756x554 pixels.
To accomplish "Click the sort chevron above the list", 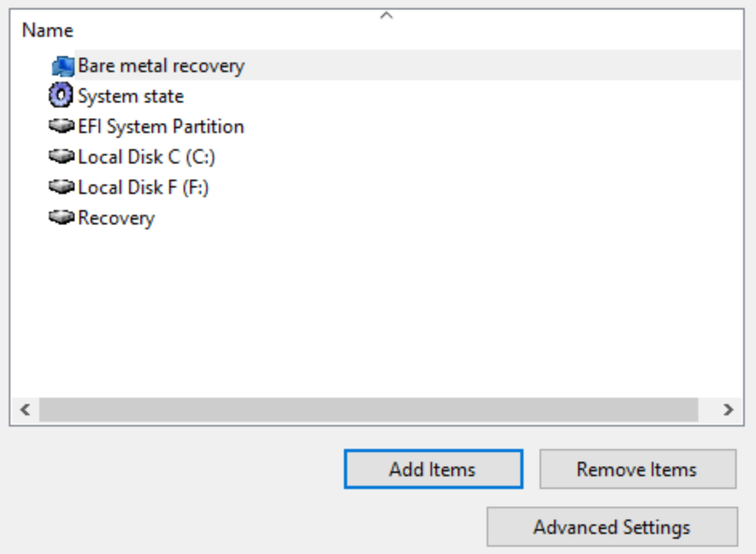I will [x=386, y=15].
